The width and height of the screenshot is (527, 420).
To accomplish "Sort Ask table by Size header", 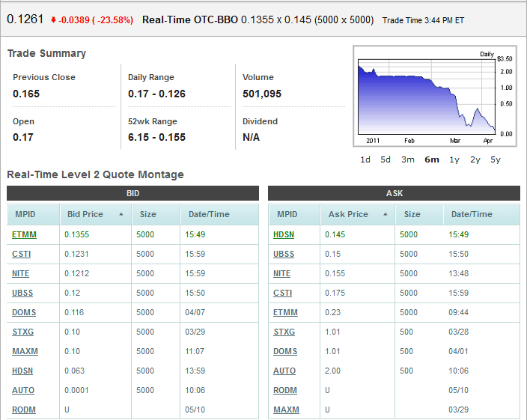I will tap(412, 214).
